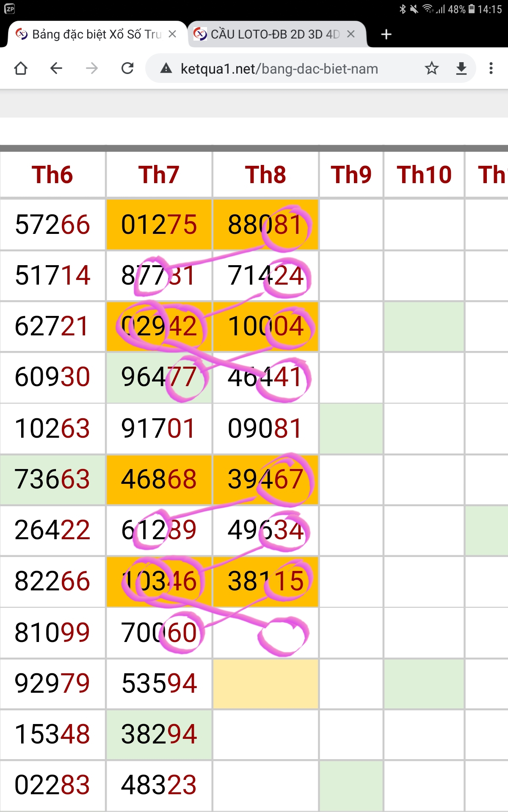The height and width of the screenshot is (812, 508).
Task: Open a new tab with plus
Action: click(386, 34)
